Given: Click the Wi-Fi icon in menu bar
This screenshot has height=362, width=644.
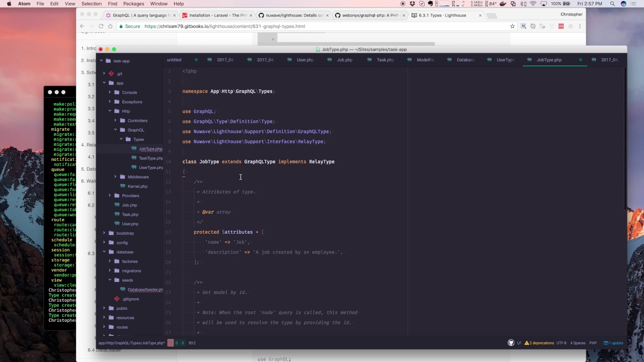Looking at the screenshot, I should click(x=533, y=4).
